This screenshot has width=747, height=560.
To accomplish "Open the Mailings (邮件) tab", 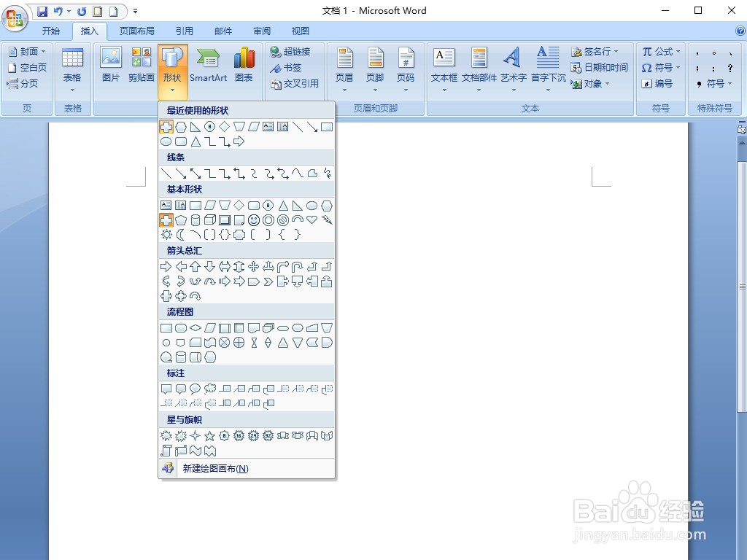I will [223, 31].
